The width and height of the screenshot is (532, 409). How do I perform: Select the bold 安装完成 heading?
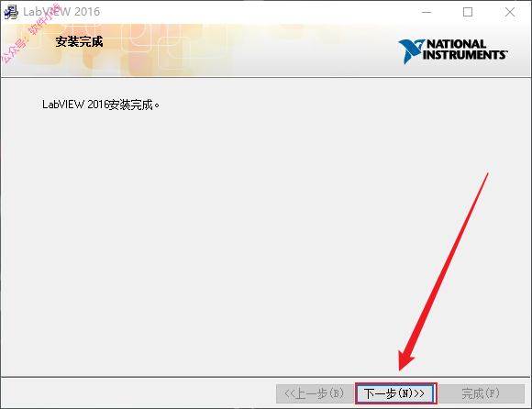[79, 41]
